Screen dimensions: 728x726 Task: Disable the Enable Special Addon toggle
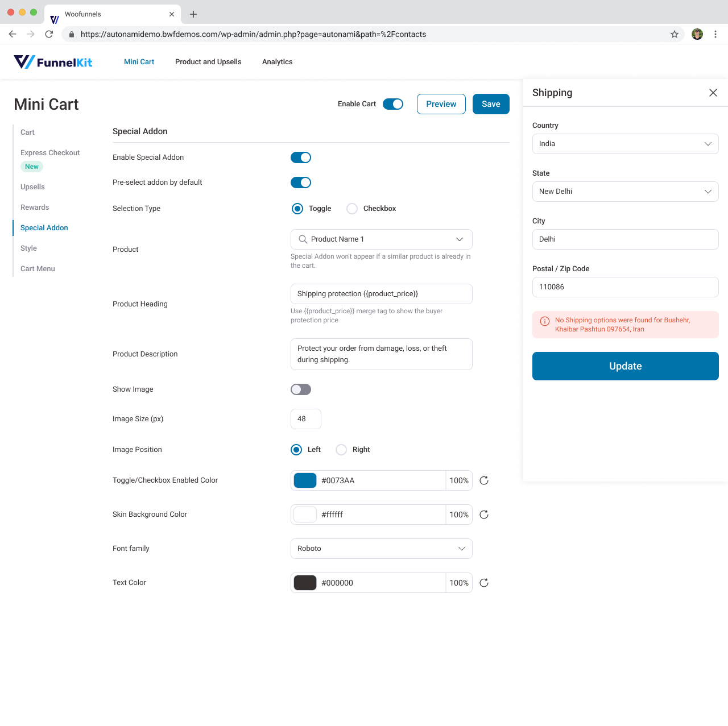coord(301,157)
